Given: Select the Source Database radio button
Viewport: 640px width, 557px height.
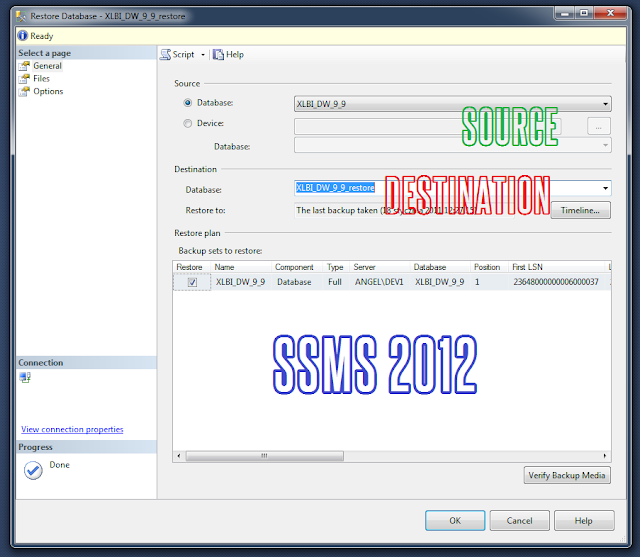Looking at the screenshot, I should (x=187, y=103).
